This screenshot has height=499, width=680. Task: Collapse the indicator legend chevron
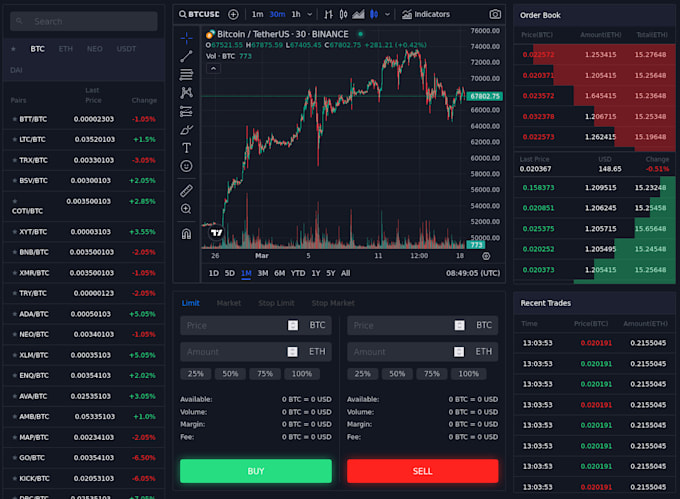tap(213, 68)
